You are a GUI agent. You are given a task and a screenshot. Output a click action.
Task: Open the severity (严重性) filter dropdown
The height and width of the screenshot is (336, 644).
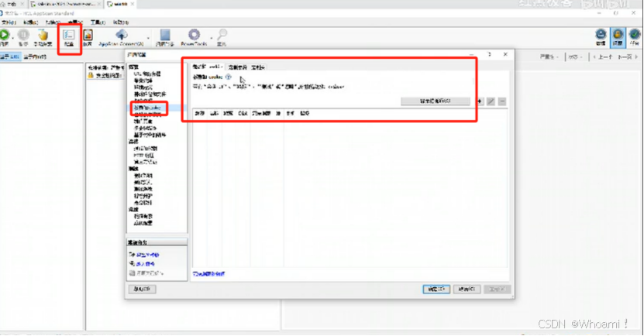coord(549,57)
